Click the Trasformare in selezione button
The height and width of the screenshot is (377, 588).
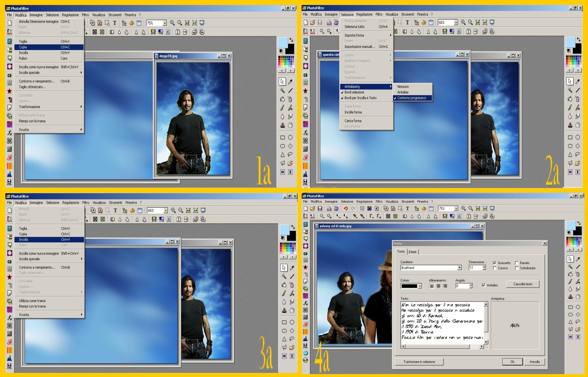pos(419,362)
